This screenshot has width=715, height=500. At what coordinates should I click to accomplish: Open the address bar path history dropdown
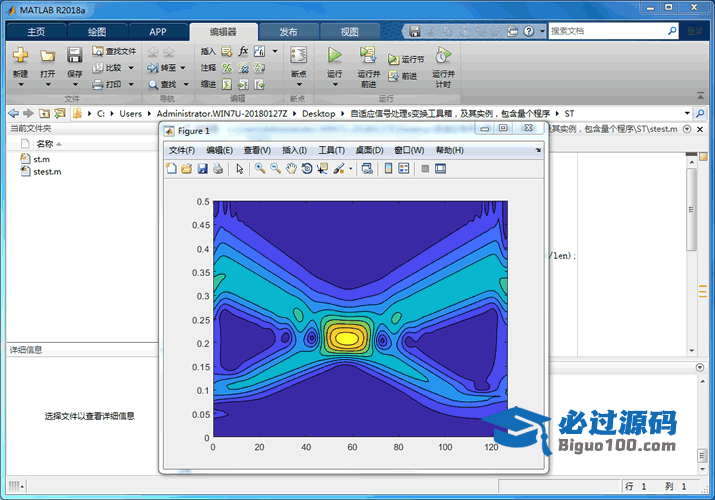687,113
